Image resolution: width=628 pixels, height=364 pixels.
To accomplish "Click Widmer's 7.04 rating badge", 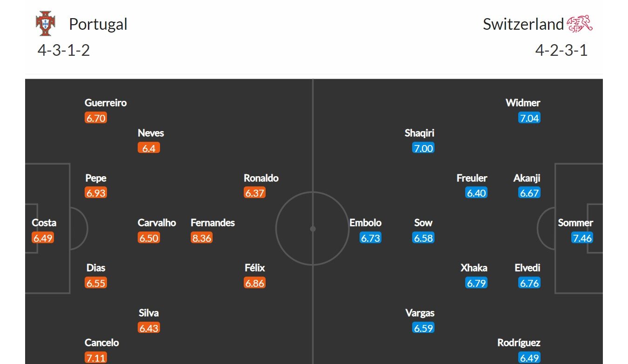I will (529, 118).
